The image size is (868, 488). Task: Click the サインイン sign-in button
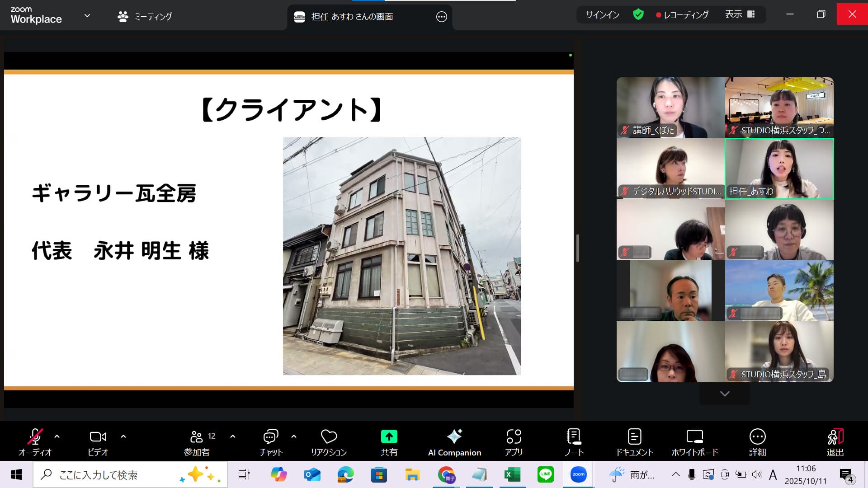602,15
